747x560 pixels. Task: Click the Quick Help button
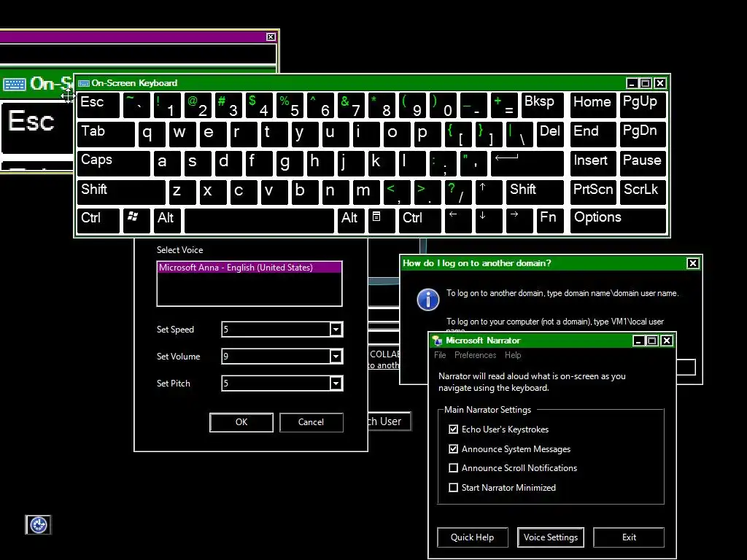coord(473,537)
